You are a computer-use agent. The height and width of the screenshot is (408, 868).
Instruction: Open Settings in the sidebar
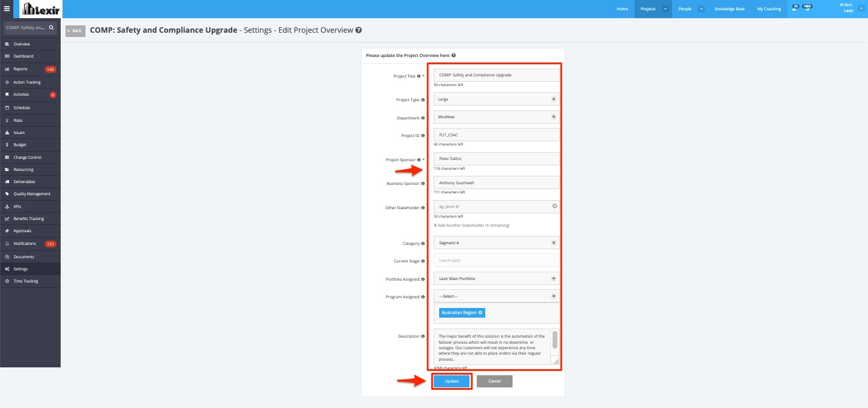(x=30, y=269)
